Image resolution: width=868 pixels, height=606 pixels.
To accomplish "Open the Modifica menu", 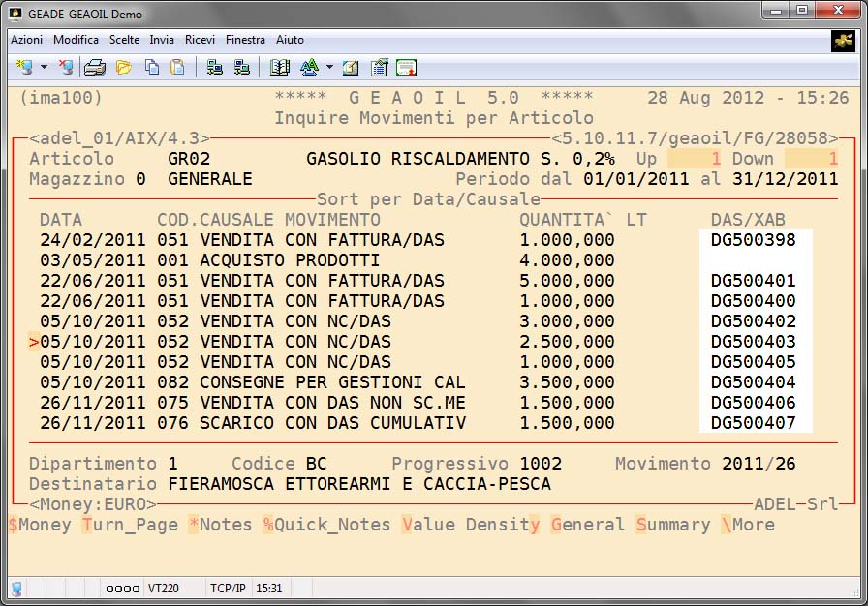I will (76, 40).
